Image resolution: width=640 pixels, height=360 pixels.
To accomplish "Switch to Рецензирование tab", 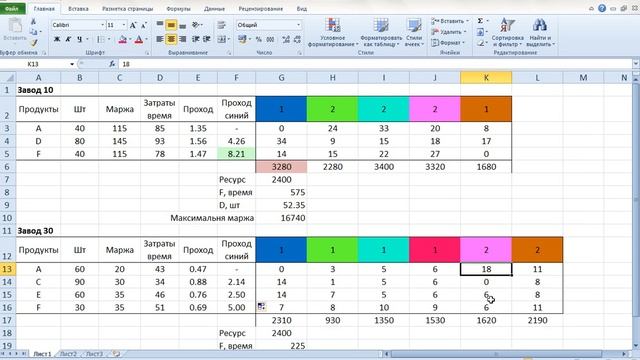I will pyautogui.click(x=260, y=9).
